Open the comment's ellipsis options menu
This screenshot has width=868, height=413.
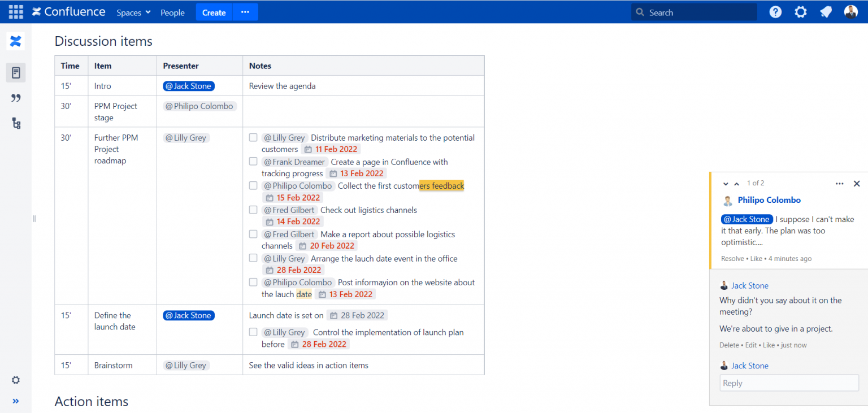pyautogui.click(x=839, y=183)
